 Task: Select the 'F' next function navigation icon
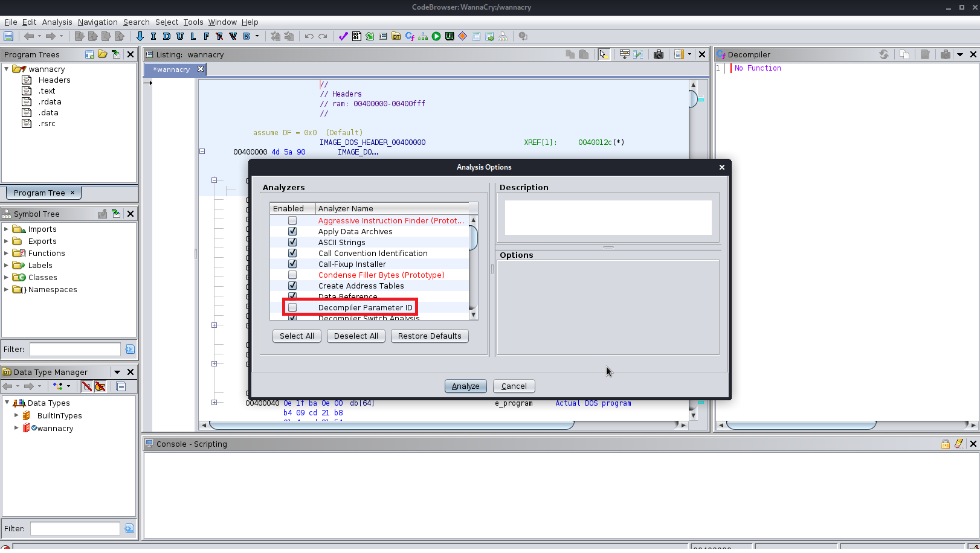(207, 36)
